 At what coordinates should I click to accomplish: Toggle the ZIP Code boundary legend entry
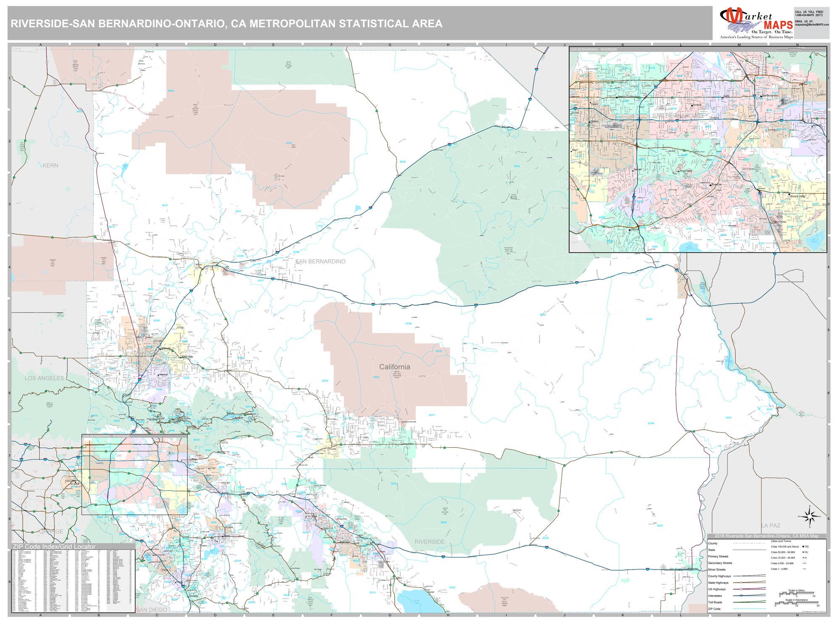point(748,609)
